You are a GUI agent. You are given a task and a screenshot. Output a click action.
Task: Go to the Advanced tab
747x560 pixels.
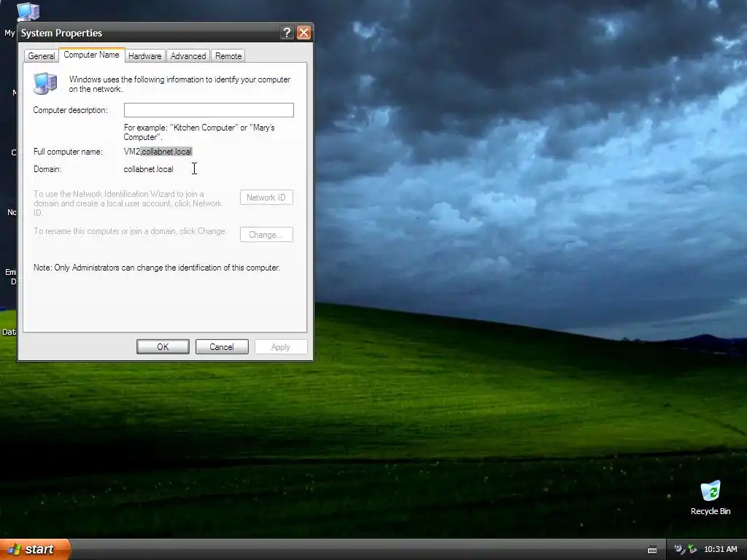pyautogui.click(x=188, y=55)
